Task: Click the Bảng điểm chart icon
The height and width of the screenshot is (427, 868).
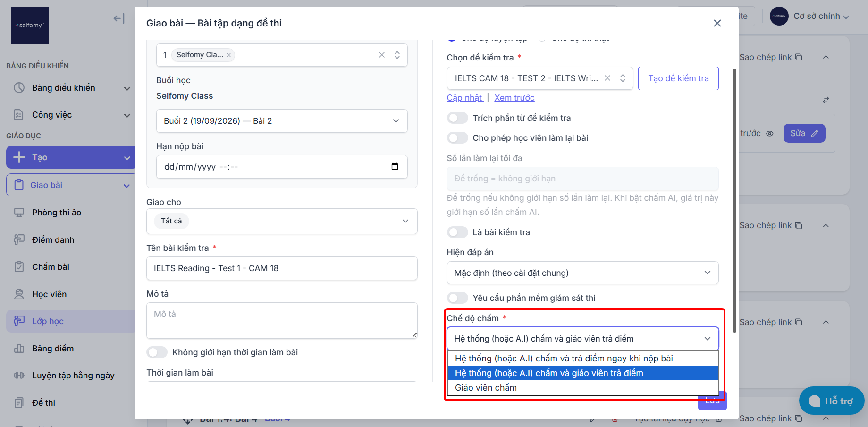Action: point(19,349)
